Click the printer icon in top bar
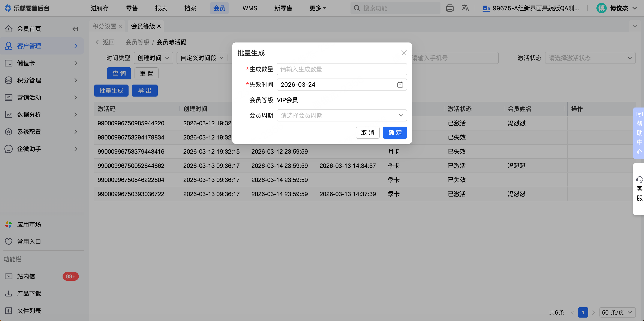Screen dimensions: 644x321 click(449, 8)
